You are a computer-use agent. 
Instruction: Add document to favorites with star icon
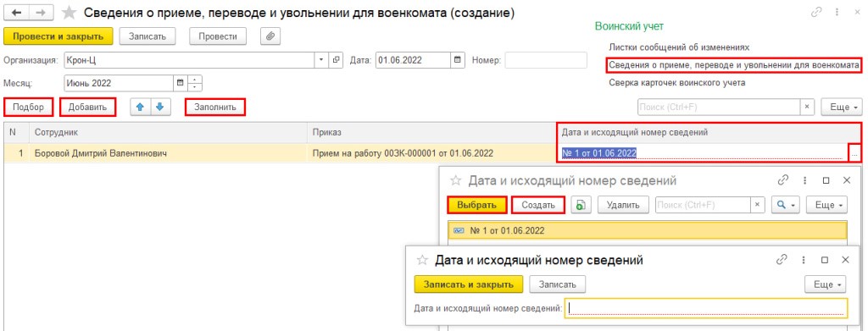69,12
